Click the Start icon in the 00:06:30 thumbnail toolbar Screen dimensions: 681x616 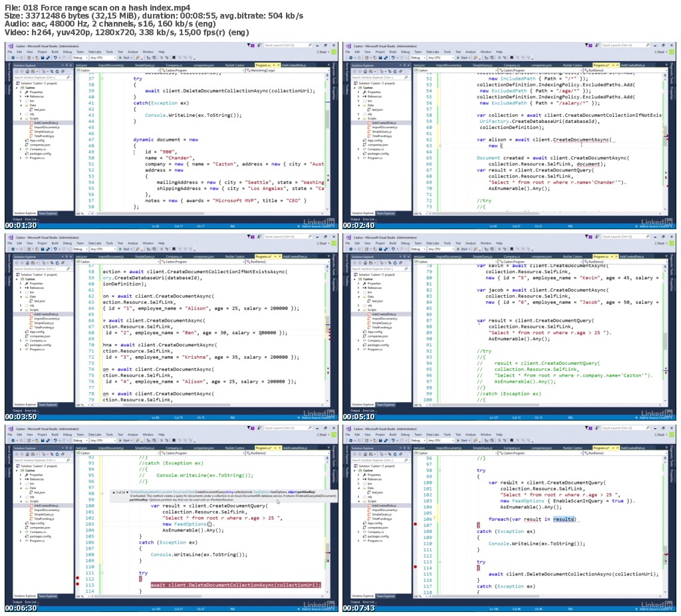coord(120,441)
